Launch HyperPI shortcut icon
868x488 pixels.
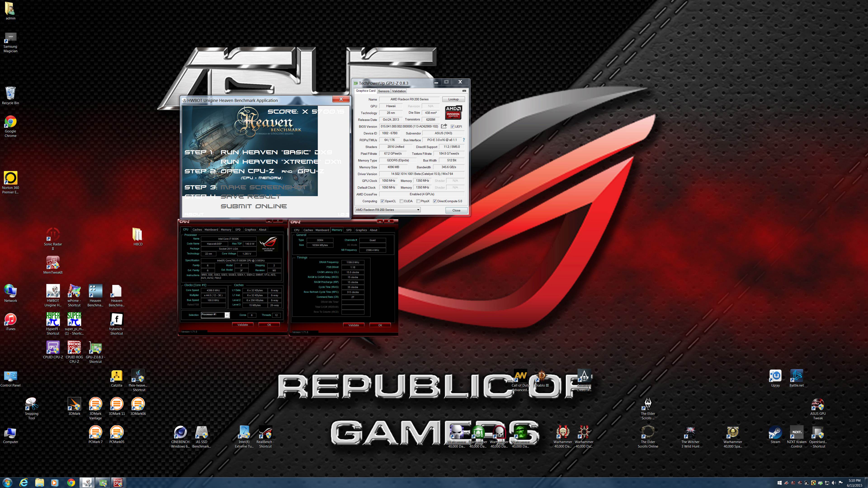tap(53, 324)
